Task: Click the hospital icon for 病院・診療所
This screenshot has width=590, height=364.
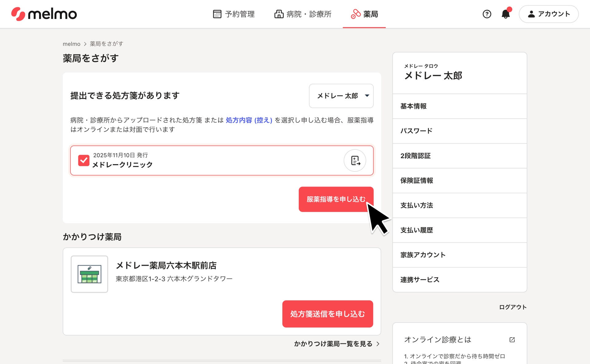Action: pos(279,14)
